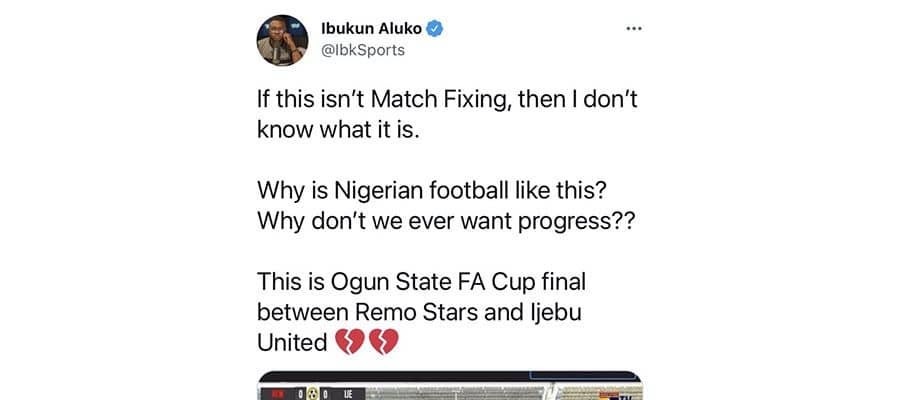Click the blue verified badge

436,27
